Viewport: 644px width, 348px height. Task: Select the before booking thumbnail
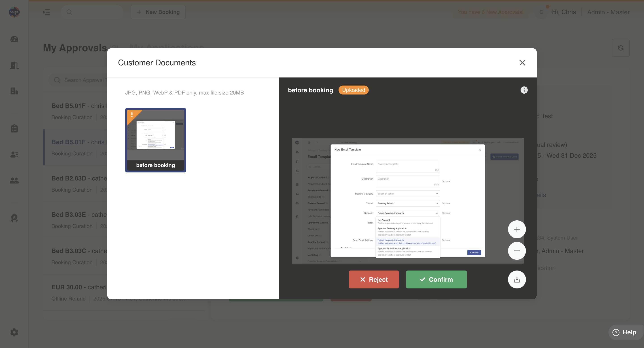155,140
